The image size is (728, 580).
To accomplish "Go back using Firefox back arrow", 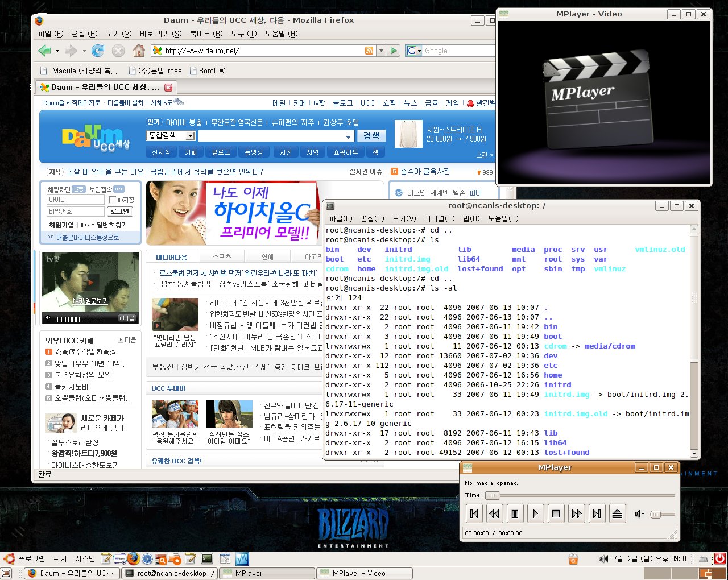I will (x=44, y=51).
